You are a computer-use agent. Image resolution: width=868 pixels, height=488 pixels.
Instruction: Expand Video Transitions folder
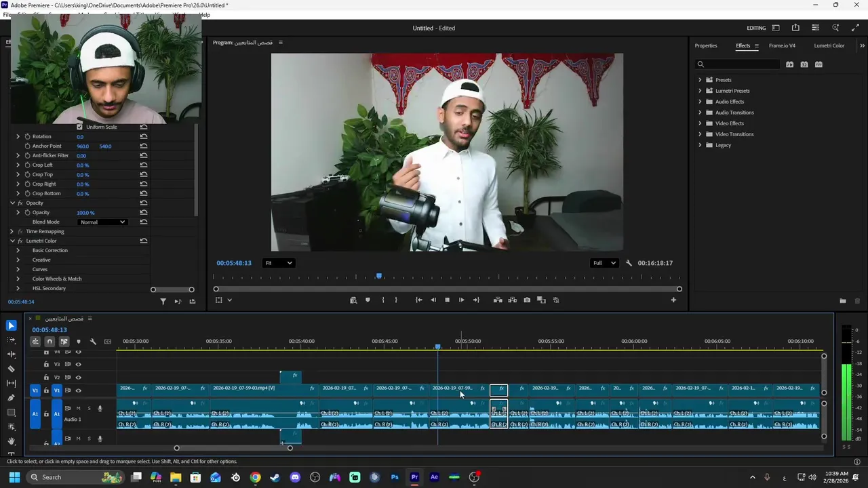700,134
